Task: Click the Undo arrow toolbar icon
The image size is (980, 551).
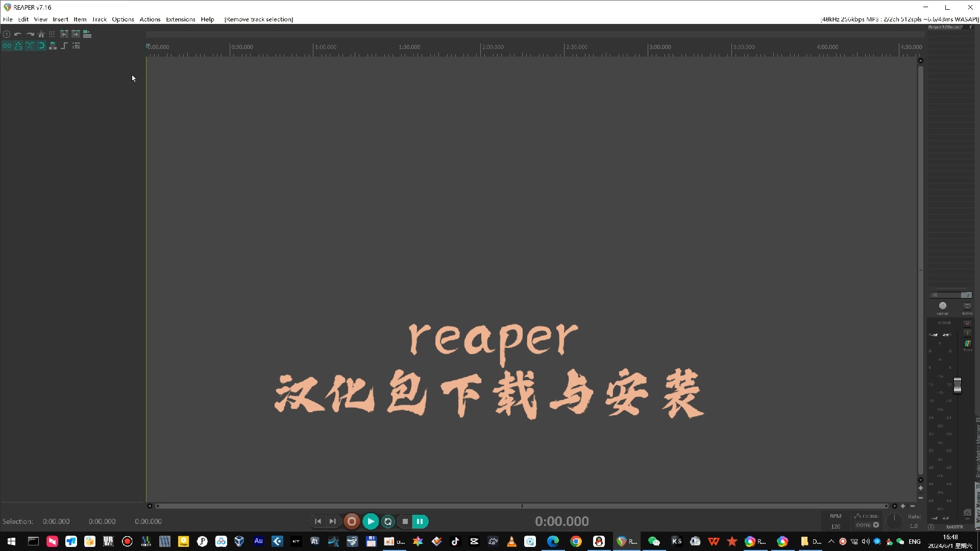Action: (18, 34)
